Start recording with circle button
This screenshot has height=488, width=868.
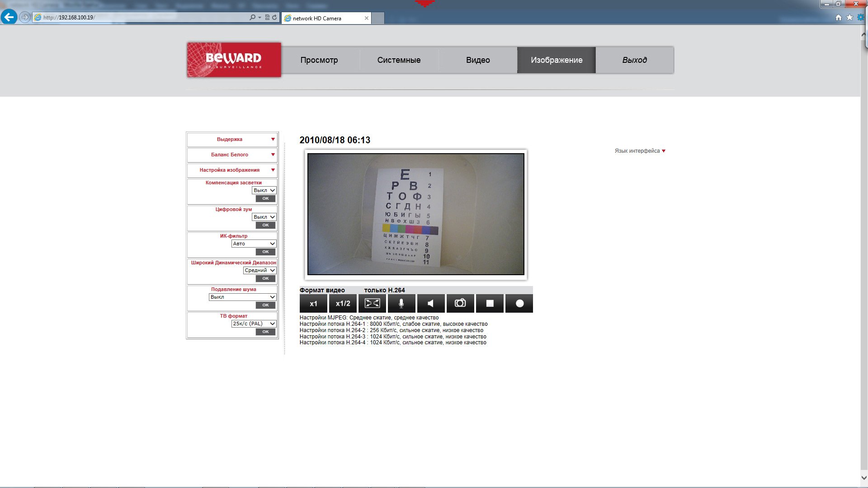[x=519, y=303]
